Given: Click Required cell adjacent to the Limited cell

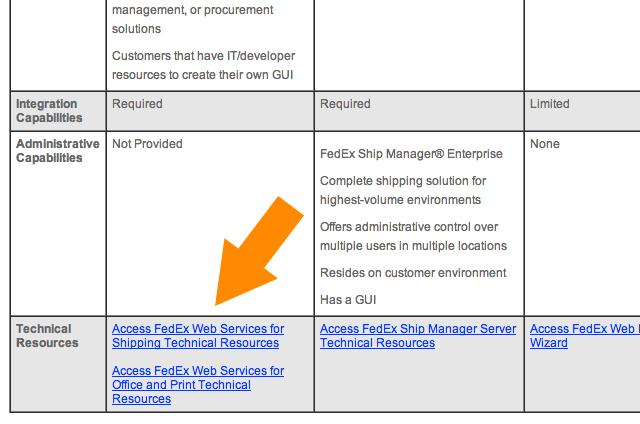Looking at the screenshot, I should click(419, 111).
